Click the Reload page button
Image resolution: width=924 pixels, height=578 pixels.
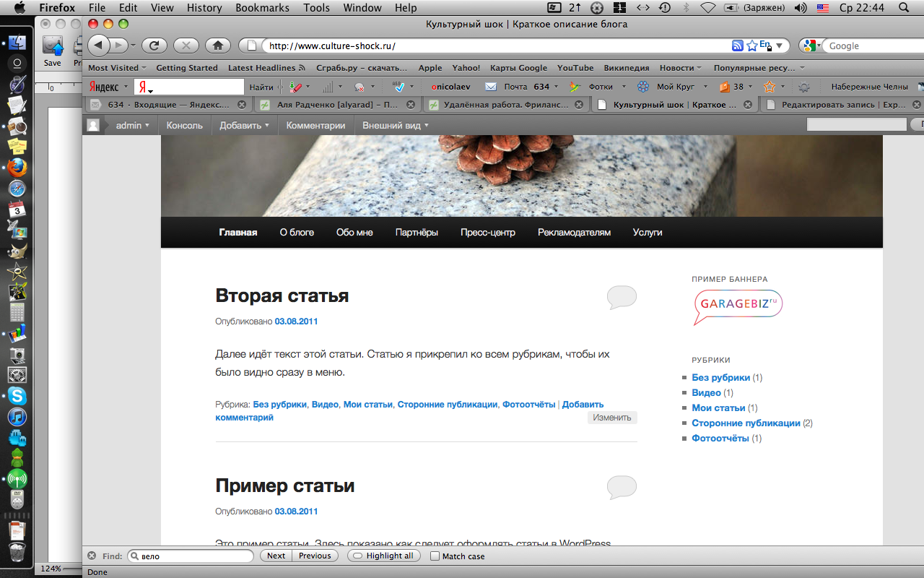tap(154, 46)
